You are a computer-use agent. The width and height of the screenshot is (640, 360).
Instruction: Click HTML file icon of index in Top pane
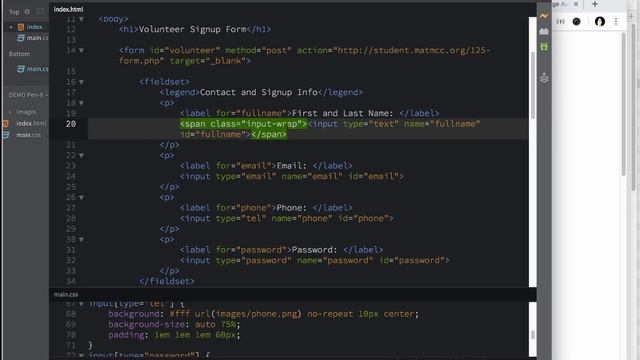21,27
